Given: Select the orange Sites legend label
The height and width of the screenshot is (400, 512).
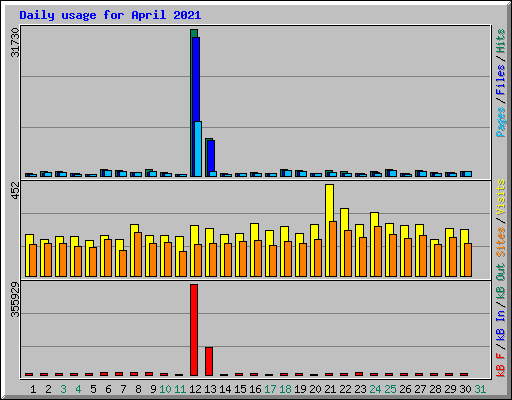Looking at the screenshot, I should [x=501, y=242].
